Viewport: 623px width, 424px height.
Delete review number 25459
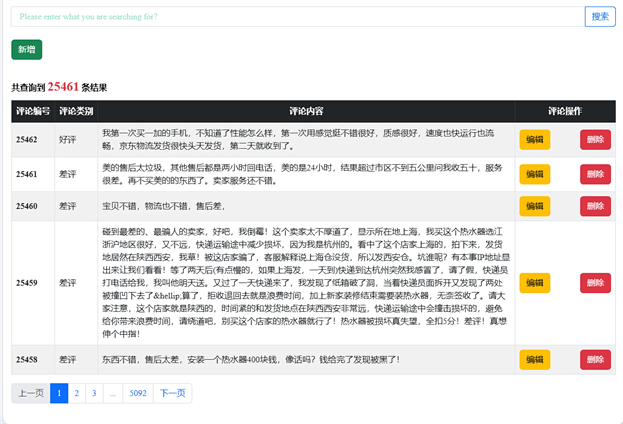pyautogui.click(x=595, y=283)
